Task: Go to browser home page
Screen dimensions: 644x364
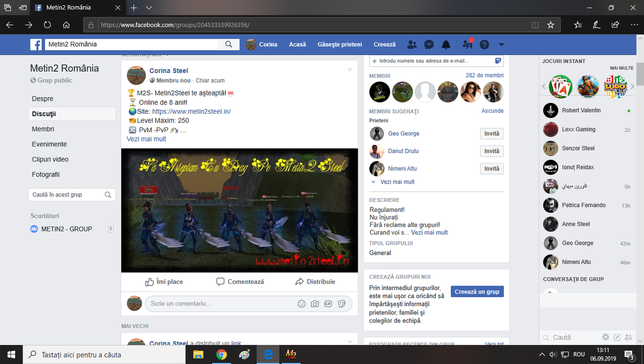Action: (66, 25)
